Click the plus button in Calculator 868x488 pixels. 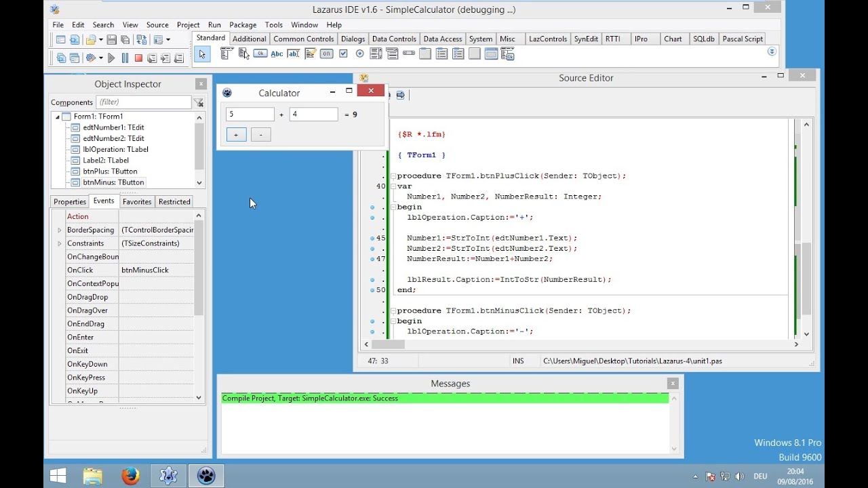pos(236,135)
